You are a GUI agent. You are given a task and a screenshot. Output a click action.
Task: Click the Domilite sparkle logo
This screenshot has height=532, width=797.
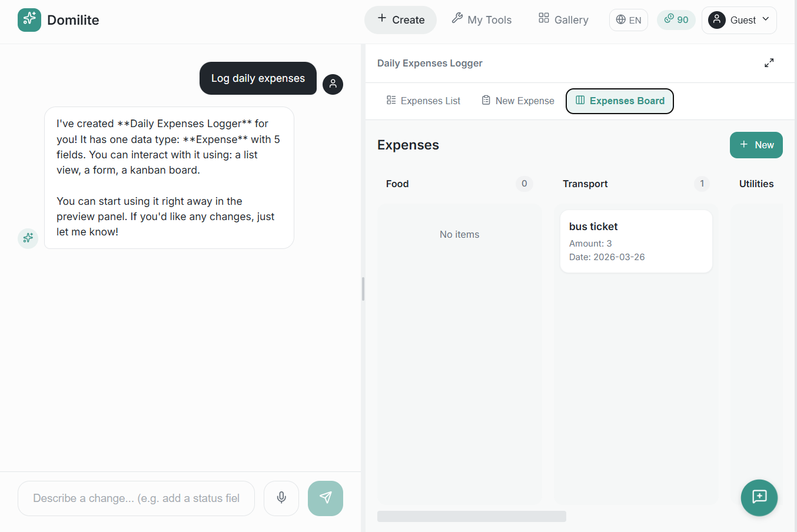pos(29,19)
